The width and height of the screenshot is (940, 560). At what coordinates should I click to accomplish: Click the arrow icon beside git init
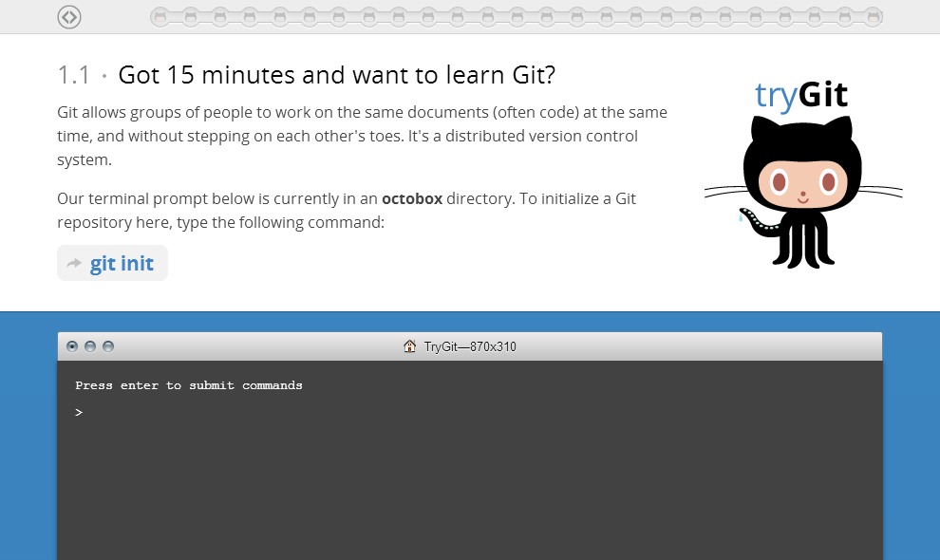[74, 263]
